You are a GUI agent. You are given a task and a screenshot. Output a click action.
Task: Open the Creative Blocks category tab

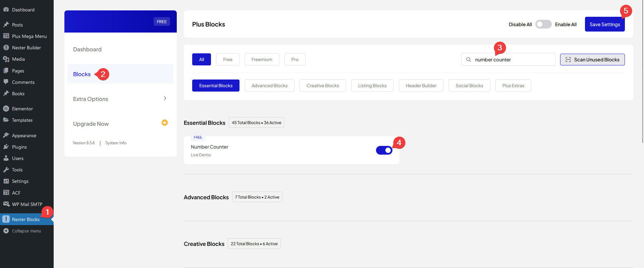[323, 86]
